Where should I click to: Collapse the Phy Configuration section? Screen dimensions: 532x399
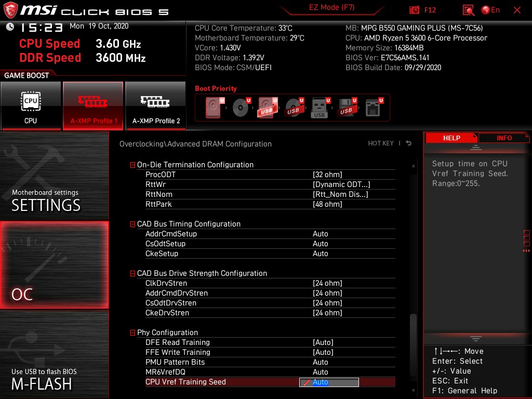point(132,332)
